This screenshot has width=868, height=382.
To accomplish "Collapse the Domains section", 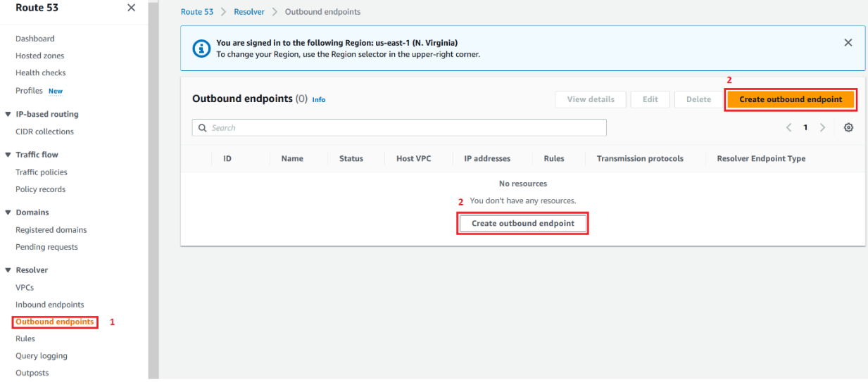I will 8,212.
